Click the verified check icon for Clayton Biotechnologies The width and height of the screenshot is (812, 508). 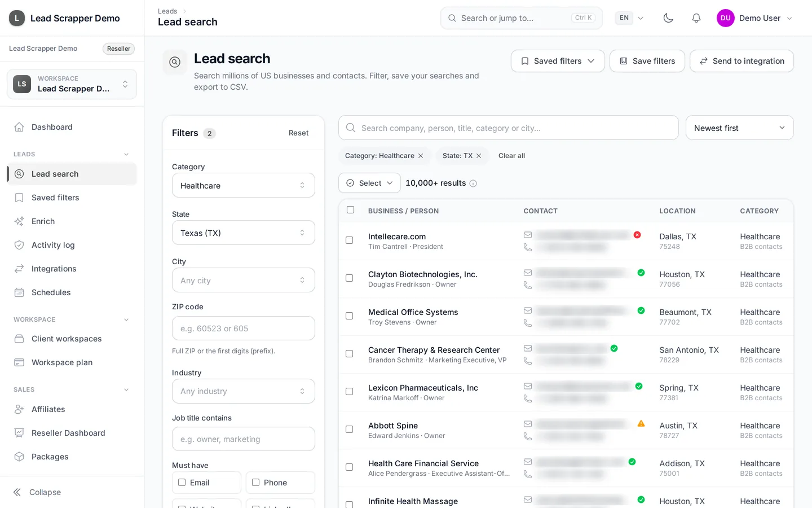coord(641,273)
